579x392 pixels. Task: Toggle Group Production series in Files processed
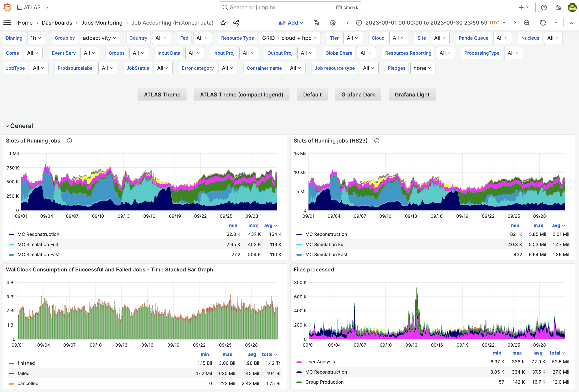click(324, 382)
